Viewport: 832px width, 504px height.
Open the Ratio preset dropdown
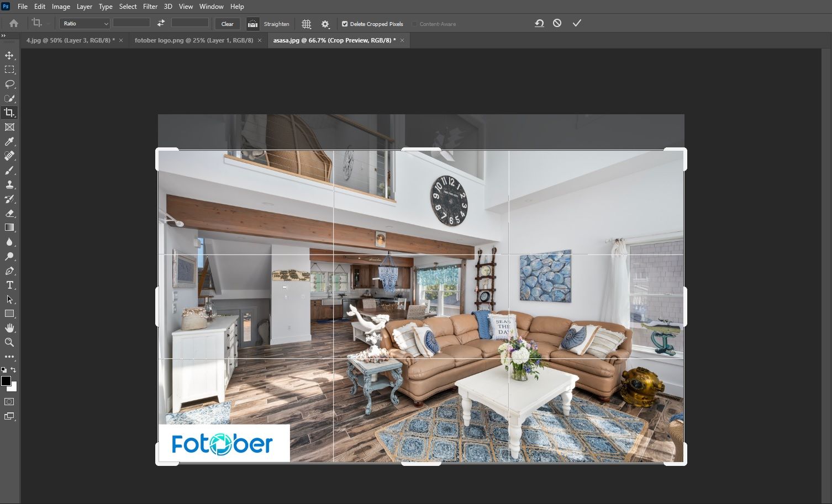[x=85, y=24]
